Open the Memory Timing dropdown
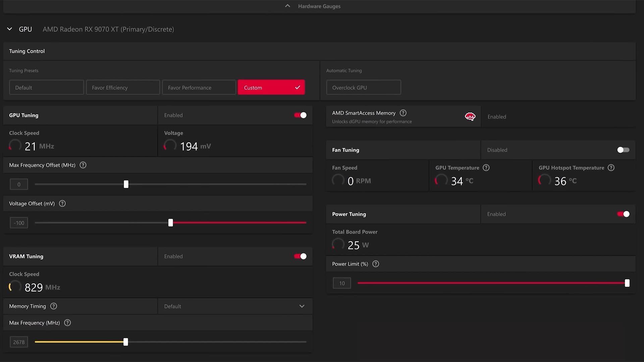 coord(235,306)
